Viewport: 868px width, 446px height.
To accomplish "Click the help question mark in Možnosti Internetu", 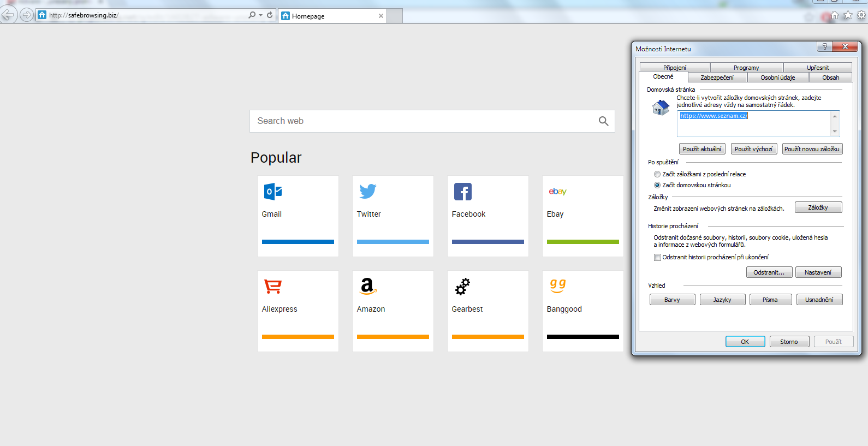I will tap(825, 47).
